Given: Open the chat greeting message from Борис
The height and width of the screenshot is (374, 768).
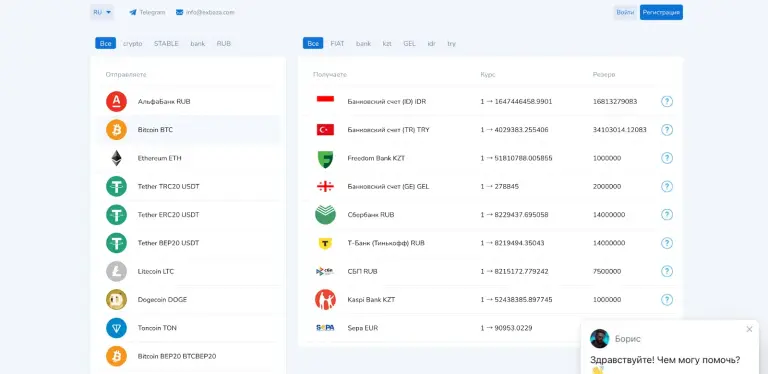Looking at the screenshot, I should 665,360.
